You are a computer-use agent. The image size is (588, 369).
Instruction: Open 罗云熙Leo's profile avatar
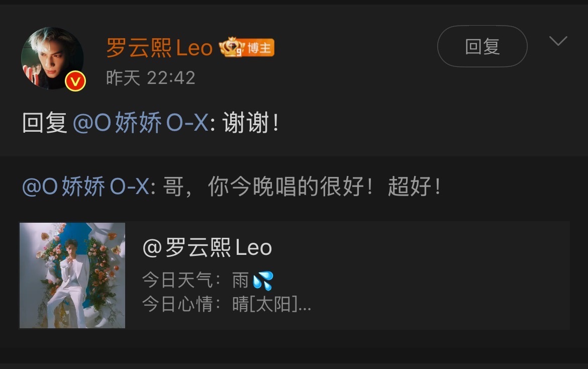pyautogui.click(x=52, y=58)
